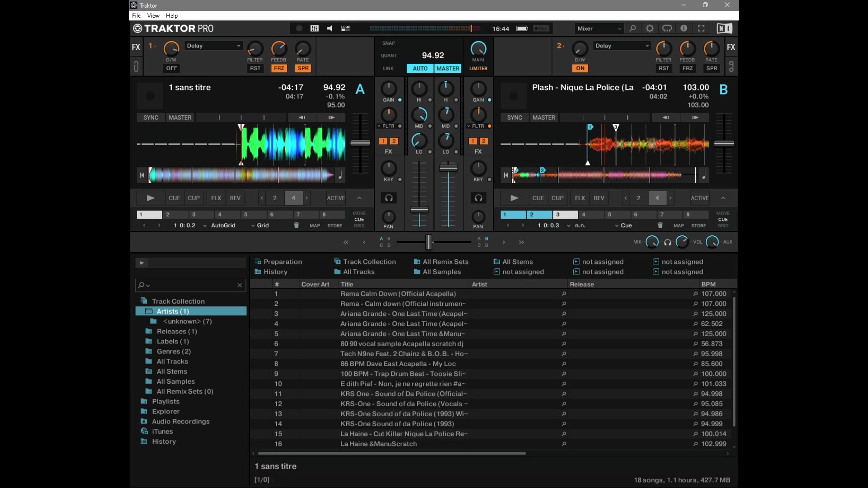Click the Preparation favorite folder icon
The width and height of the screenshot is (868, 488).
pos(258,262)
